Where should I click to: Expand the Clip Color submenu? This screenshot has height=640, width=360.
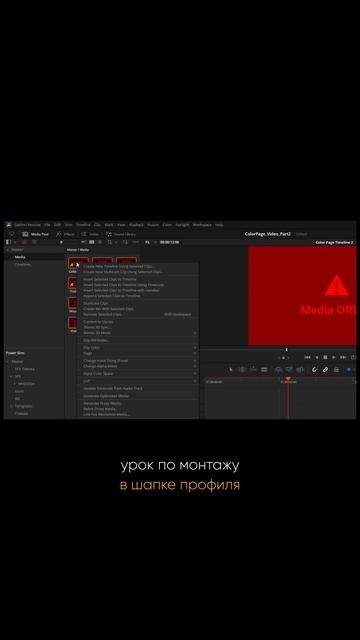138,348
